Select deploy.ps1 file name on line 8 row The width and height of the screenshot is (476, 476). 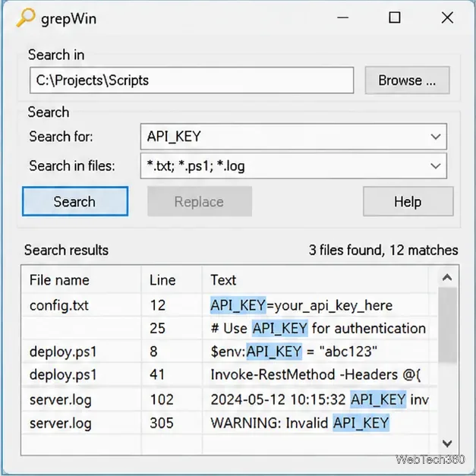pyautogui.click(x=63, y=351)
